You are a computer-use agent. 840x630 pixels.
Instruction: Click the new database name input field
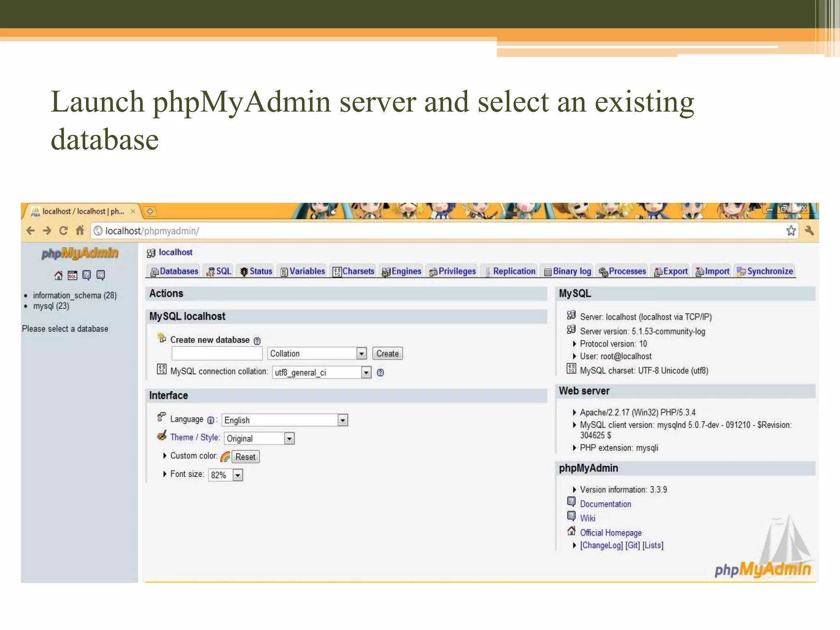coord(217,354)
